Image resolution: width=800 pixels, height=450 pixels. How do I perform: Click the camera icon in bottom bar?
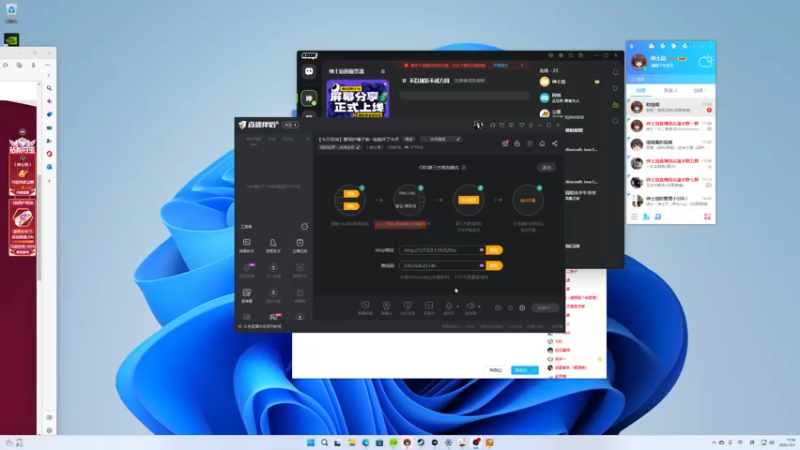(386, 306)
